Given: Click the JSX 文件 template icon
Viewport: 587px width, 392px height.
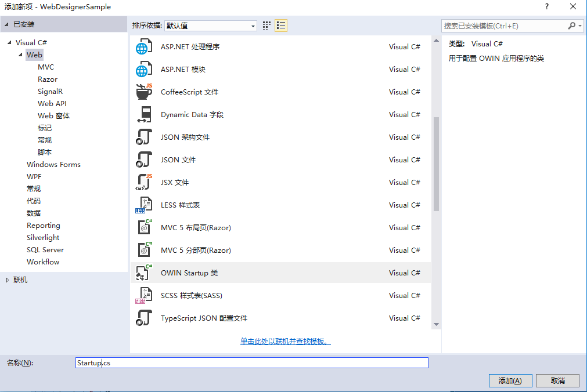Looking at the screenshot, I should tap(144, 182).
